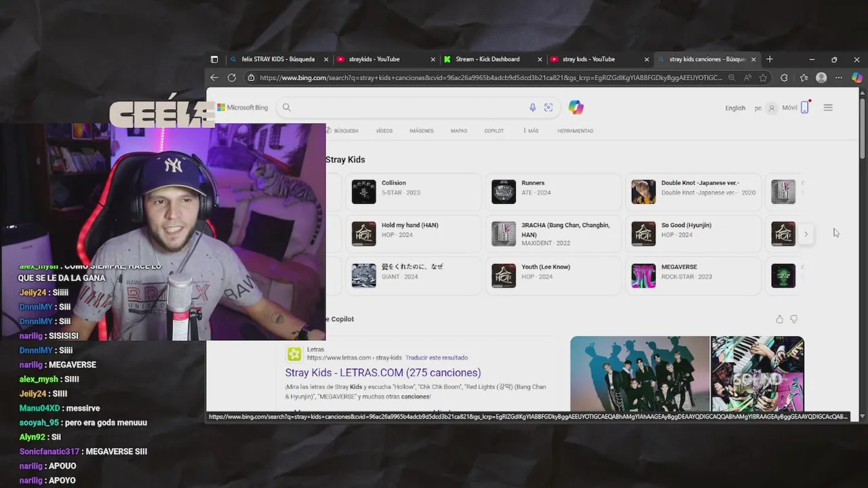Show next songs with carousel arrow
Viewport: 868px width, 488px height.
(806, 234)
